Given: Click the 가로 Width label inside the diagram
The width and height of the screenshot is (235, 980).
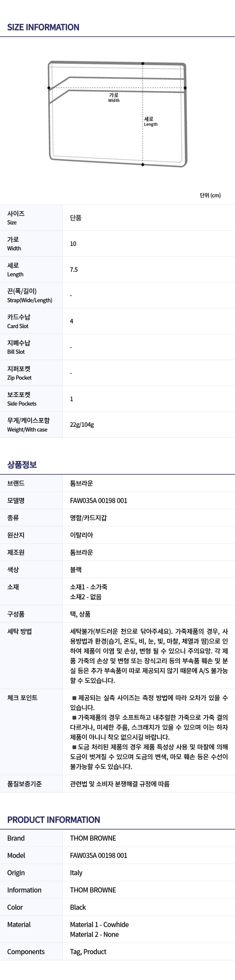Looking at the screenshot, I should 114,98.
